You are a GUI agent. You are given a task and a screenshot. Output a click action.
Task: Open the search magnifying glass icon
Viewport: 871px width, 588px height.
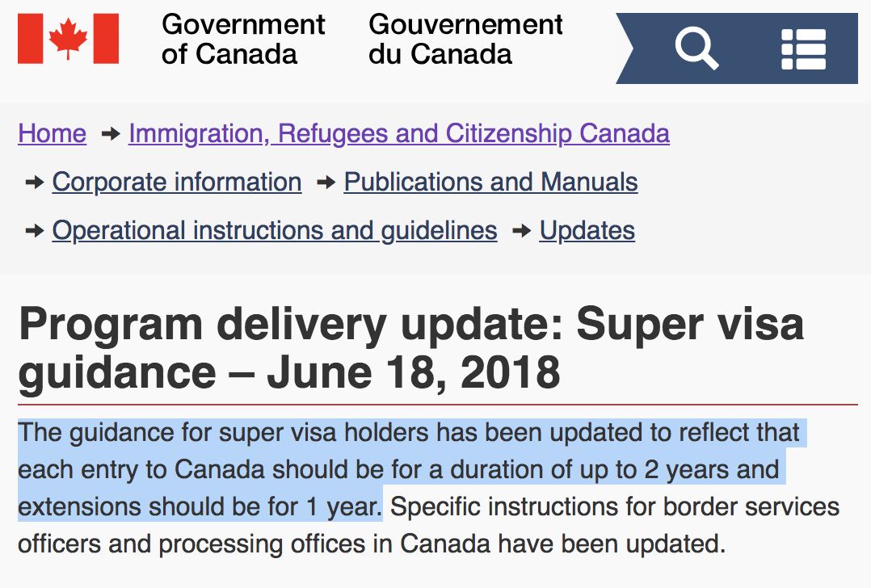coord(696,48)
